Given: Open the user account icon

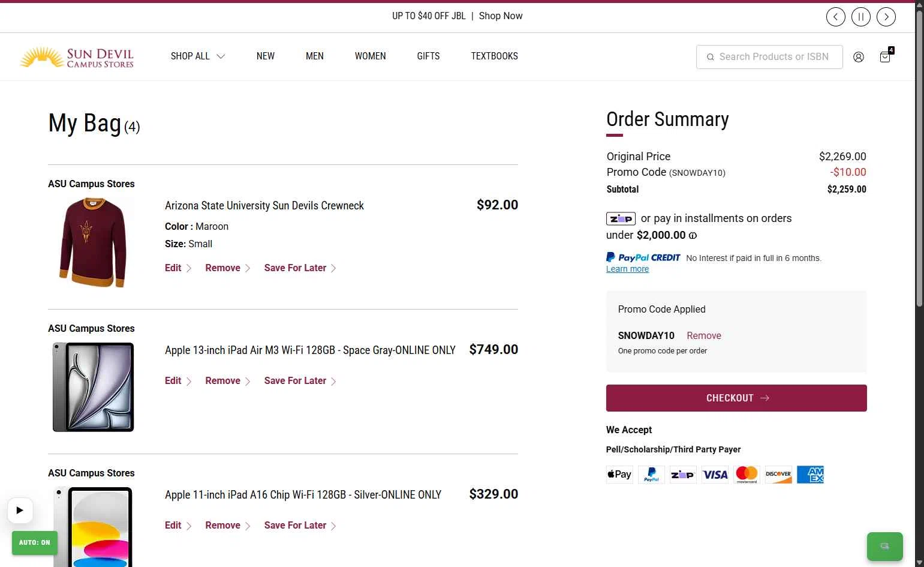Looking at the screenshot, I should [x=859, y=57].
